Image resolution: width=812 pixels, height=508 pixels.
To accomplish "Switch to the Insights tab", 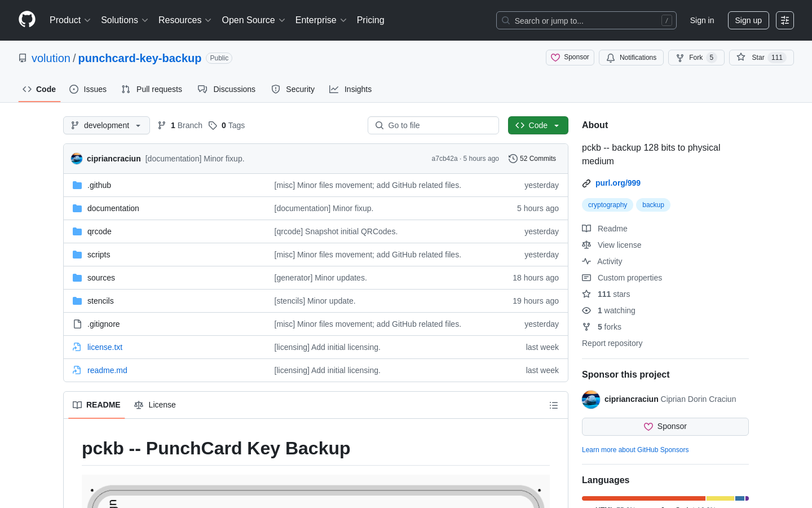I will pyautogui.click(x=351, y=89).
